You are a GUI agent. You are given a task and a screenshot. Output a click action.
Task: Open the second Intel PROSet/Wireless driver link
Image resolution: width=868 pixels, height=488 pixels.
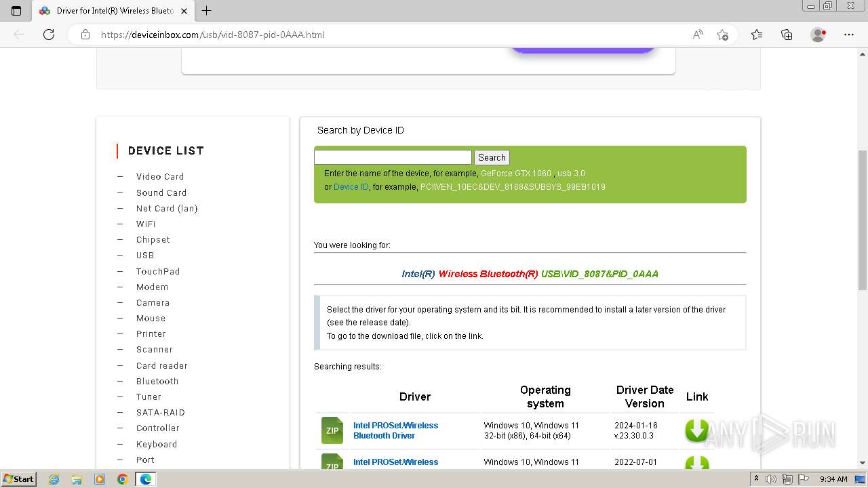(x=395, y=462)
